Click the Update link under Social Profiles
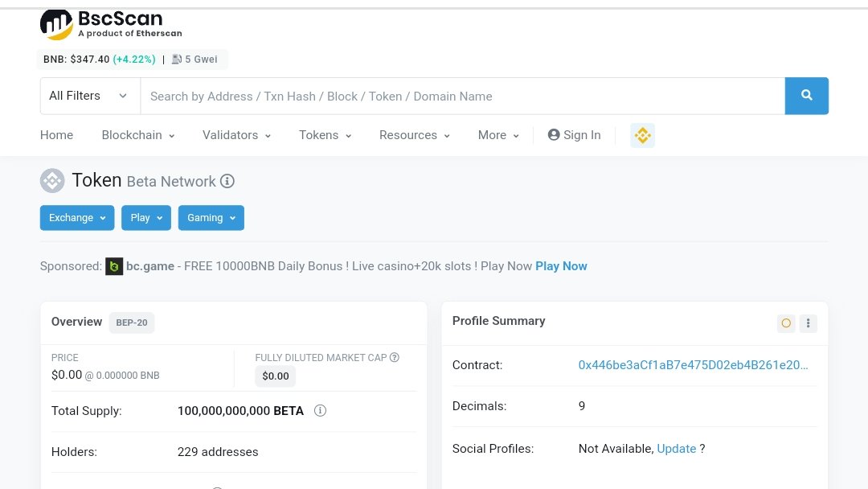The image size is (868, 489). click(676, 448)
